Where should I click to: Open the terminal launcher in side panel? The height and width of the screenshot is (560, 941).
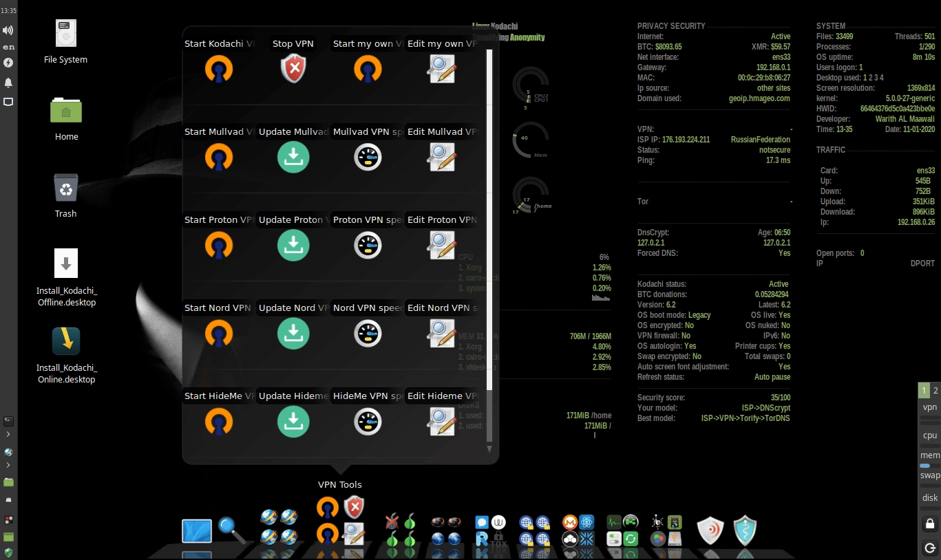[8, 420]
